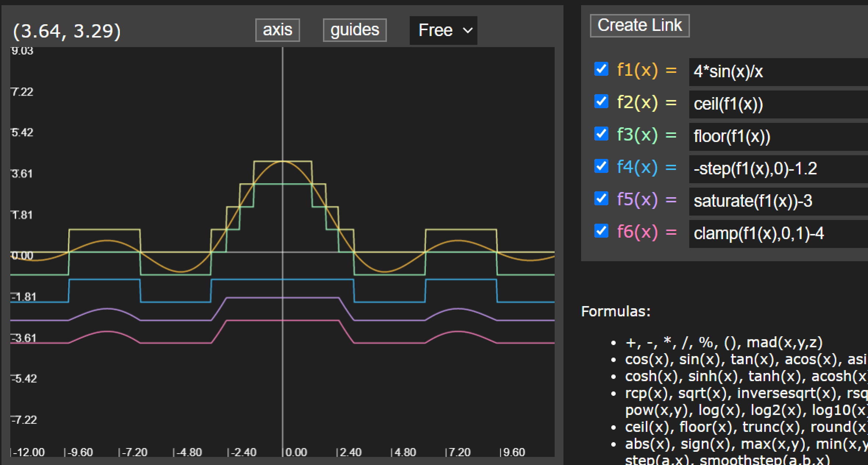Viewport: 868px width, 465px height.
Task: Click the saturate(f1(x))-3 input
Action: [776, 201]
